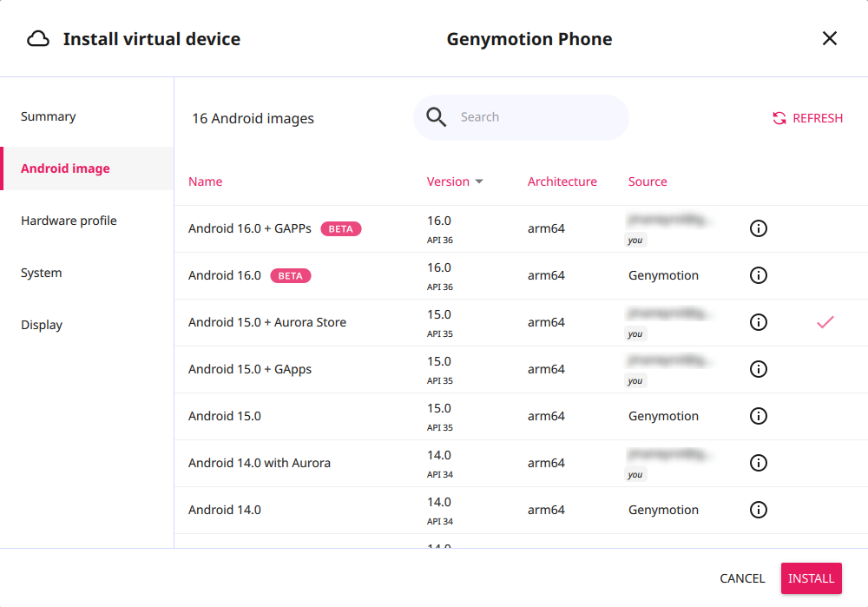This screenshot has height=607, width=868.
Task: Show info for the Android 16.0 BETA image
Action: click(758, 275)
